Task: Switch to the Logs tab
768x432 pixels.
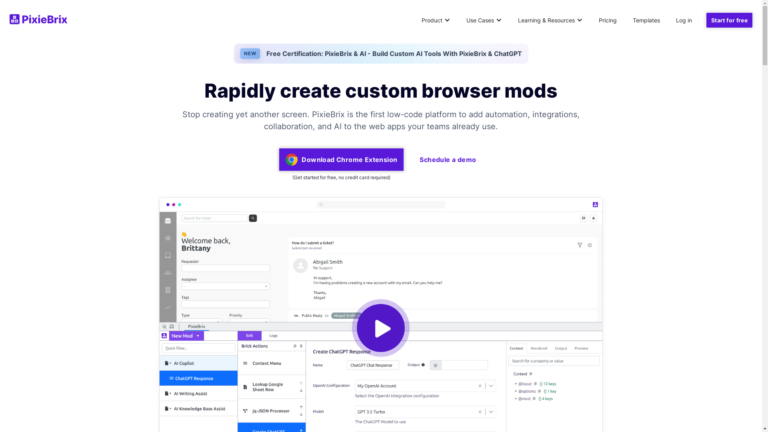Action: [273, 336]
